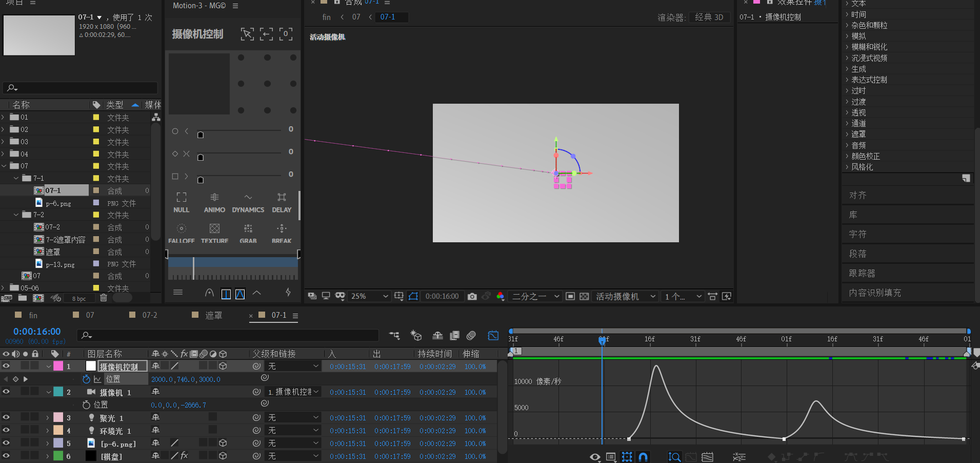This screenshot has height=463, width=980.
Task: Expand the 颜色校正 effects category
Action: coord(847,156)
